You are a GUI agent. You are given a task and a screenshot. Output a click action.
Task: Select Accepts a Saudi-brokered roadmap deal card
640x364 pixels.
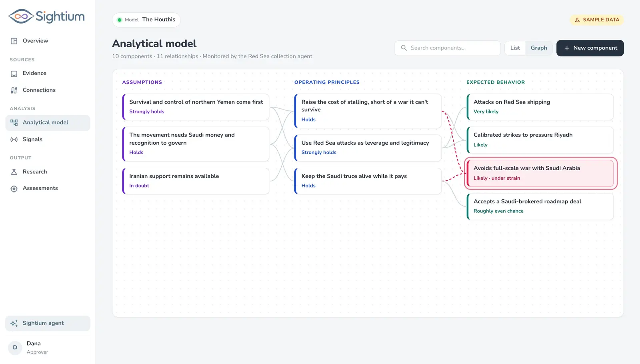pyautogui.click(x=540, y=207)
